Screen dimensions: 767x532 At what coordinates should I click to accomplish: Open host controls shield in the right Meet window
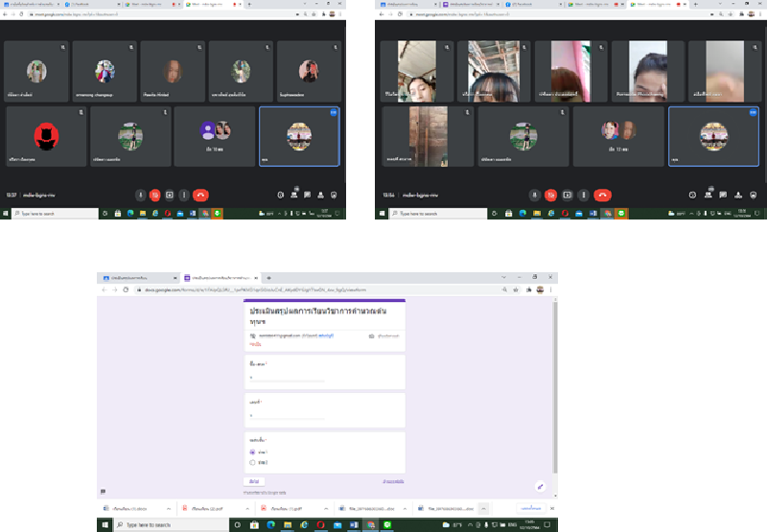coord(754,194)
